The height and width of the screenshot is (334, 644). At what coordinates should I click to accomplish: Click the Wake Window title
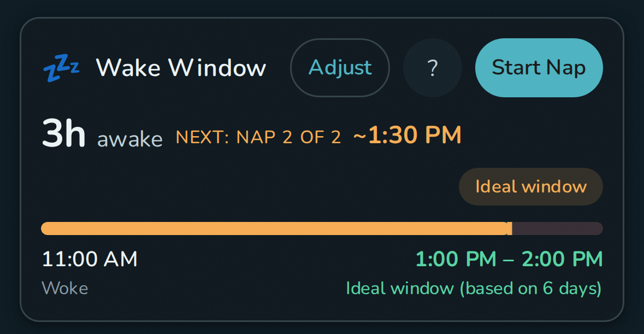[x=181, y=67]
